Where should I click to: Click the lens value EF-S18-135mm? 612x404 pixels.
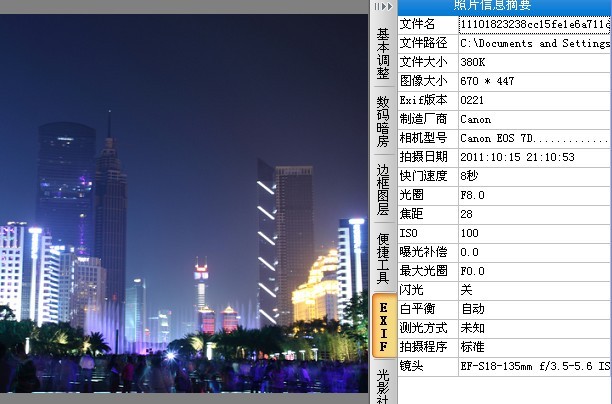coord(535,366)
